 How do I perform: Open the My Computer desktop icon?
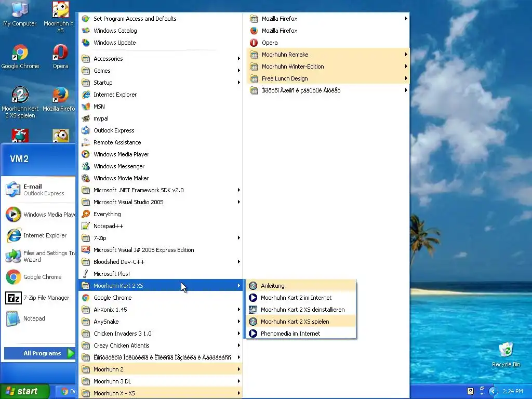tap(20, 14)
